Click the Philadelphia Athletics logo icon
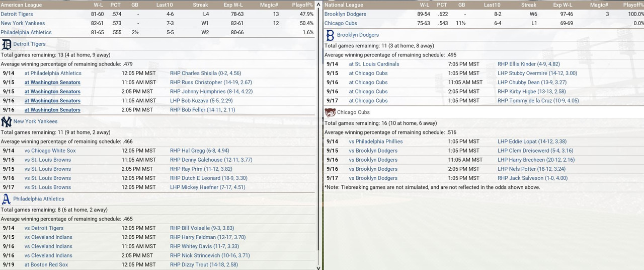This screenshot has height=270, width=644. point(6,199)
